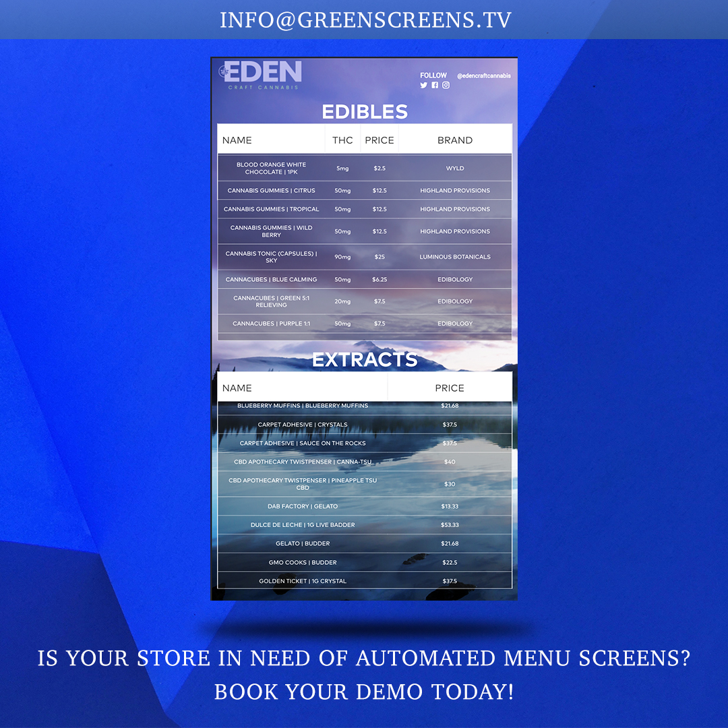Click the Extracts NAME column header
The image size is (728, 728).
click(303, 388)
